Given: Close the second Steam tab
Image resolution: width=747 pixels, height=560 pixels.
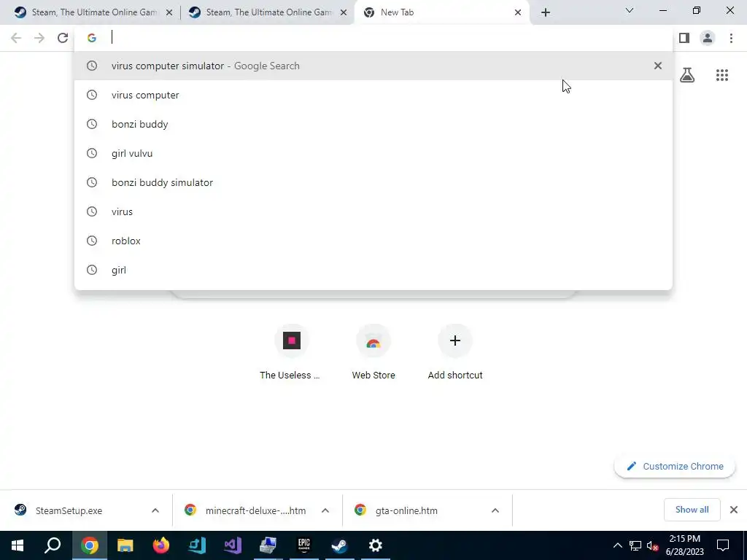Looking at the screenshot, I should 343,12.
